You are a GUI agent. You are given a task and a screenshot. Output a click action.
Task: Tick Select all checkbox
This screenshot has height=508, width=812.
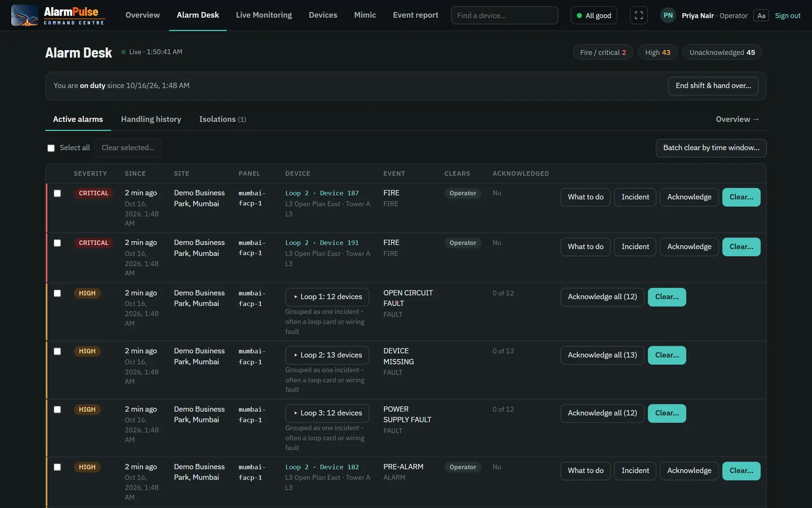click(x=51, y=148)
